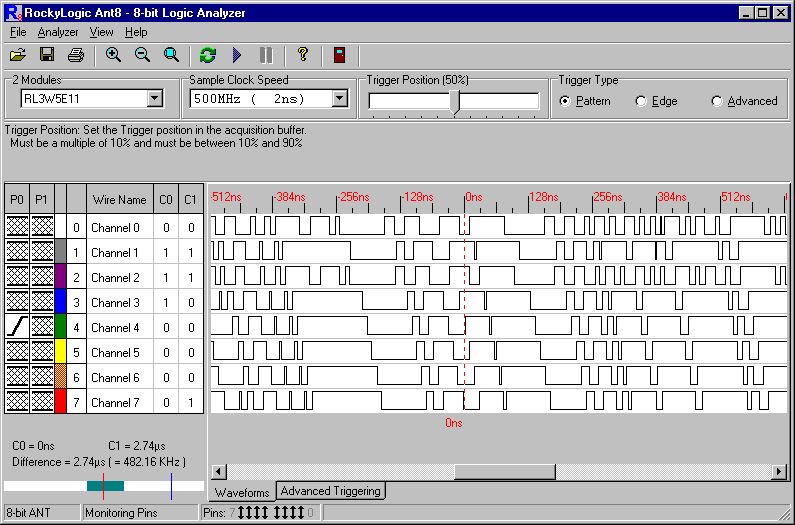Zoom in with the plus magnifier

click(113, 55)
